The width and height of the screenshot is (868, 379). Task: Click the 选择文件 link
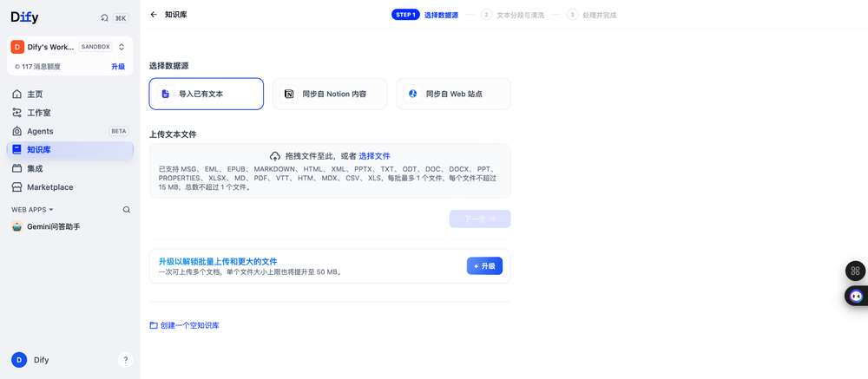375,157
